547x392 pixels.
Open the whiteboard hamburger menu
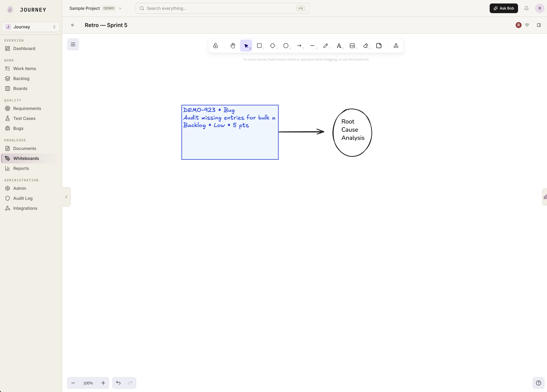[x=73, y=44]
